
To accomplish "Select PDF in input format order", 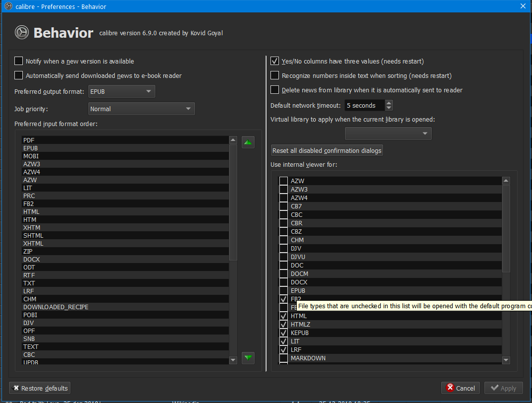I will (125, 140).
